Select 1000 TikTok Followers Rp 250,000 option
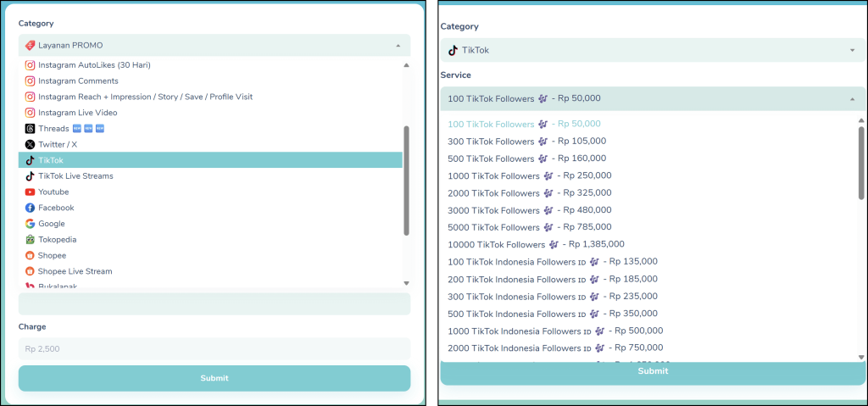This screenshot has width=868, height=406. click(x=529, y=176)
